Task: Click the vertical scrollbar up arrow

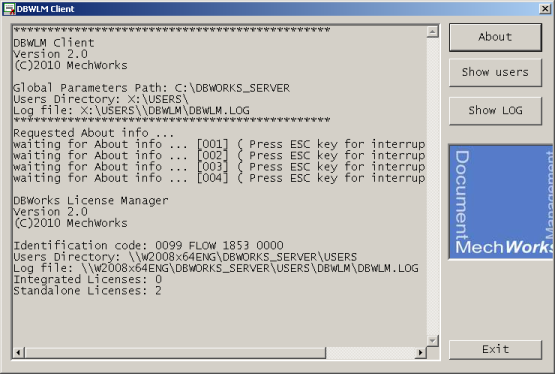Action: 432,32
